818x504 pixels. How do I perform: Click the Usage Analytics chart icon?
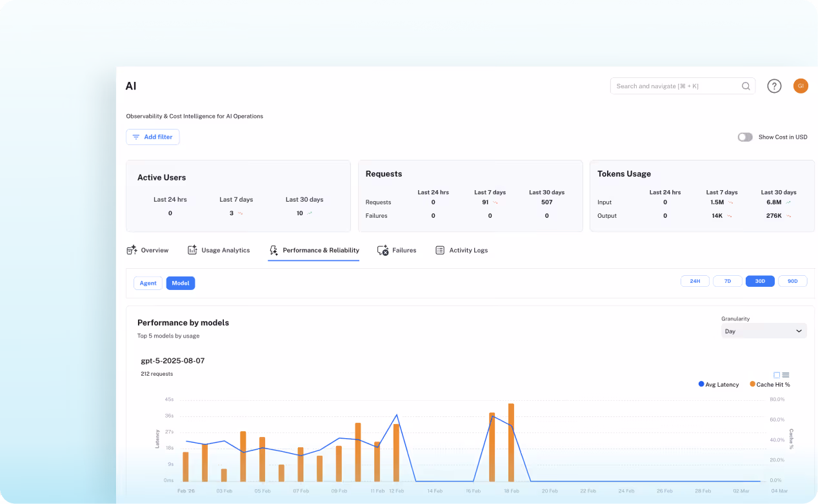(192, 249)
